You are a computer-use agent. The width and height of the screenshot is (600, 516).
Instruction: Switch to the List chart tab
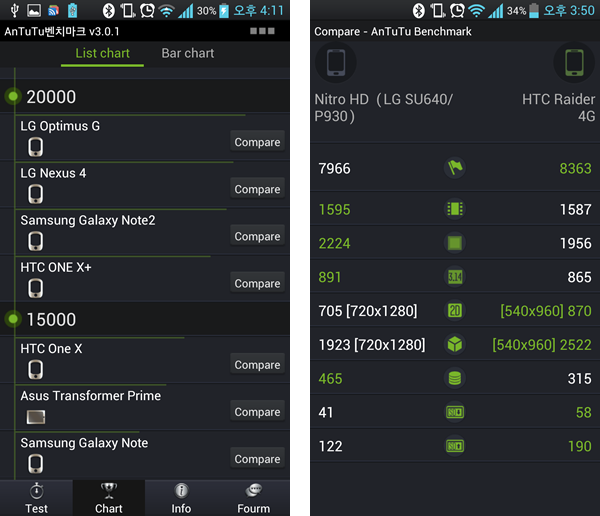pos(102,54)
